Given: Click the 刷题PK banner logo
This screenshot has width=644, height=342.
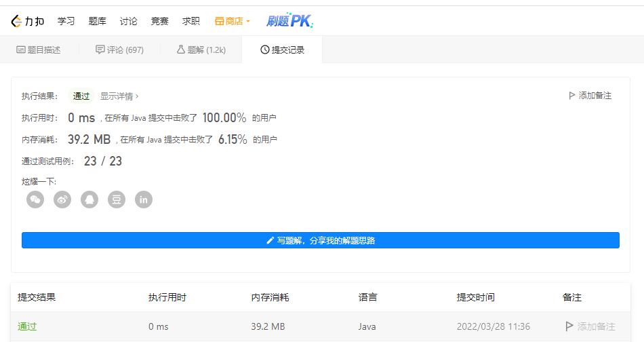Looking at the screenshot, I should [289, 20].
